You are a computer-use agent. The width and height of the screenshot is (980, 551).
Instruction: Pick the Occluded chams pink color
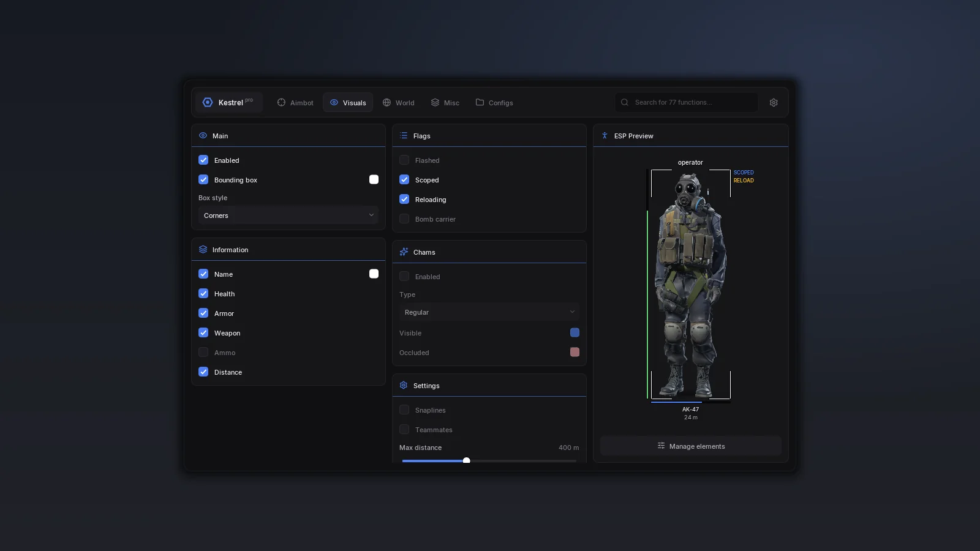coord(575,352)
